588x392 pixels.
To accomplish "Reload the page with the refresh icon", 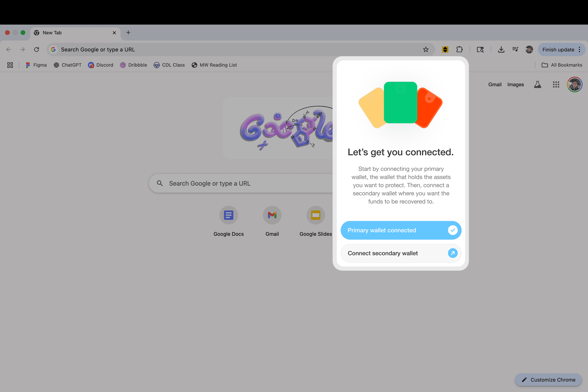I will 36,49.
